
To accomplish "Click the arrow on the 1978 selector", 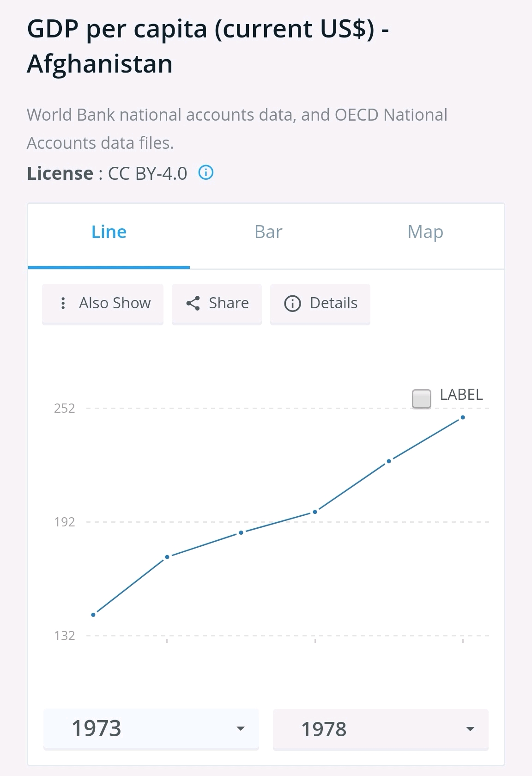I will [x=470, y=729].
